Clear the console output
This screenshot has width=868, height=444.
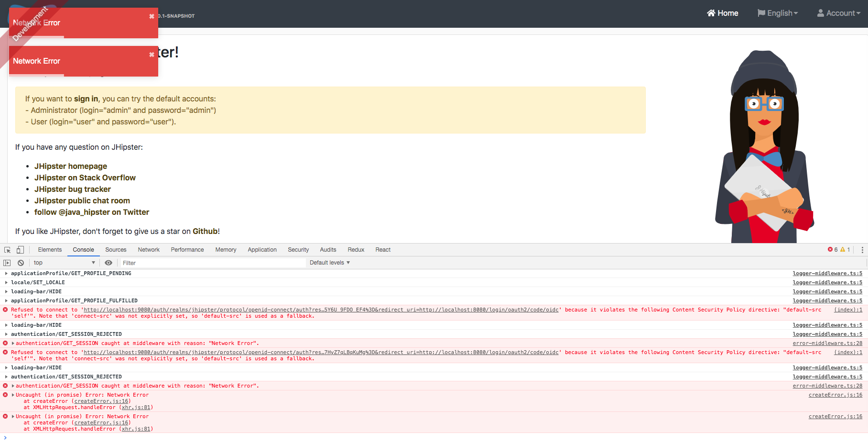pos(21,262)
